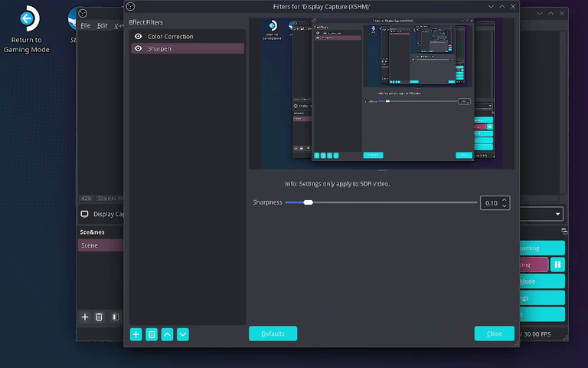The image size is (588, 368).
Task: Remove the scene using the trash icon
Action: (99, 317)
